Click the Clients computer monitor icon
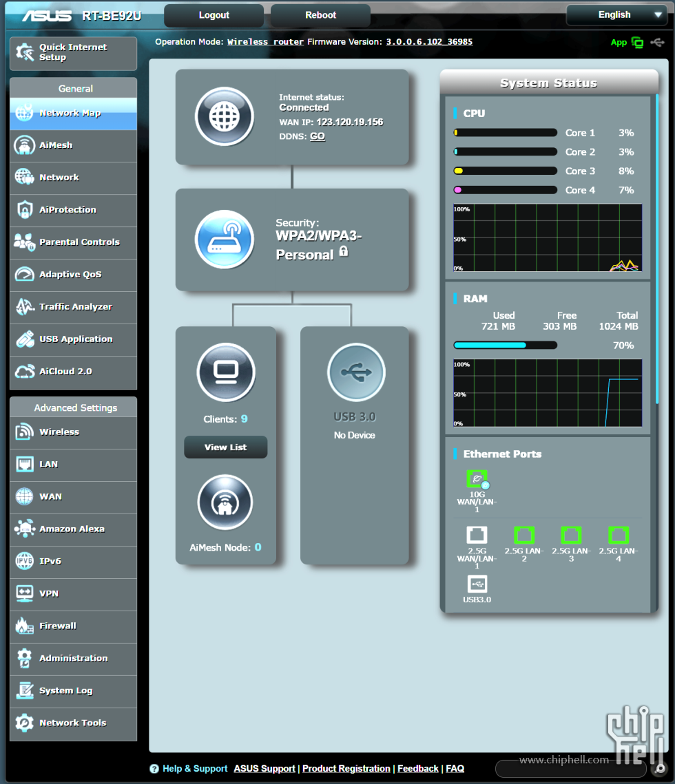Viewport: 675px width, 784px height. click(226, 372)
